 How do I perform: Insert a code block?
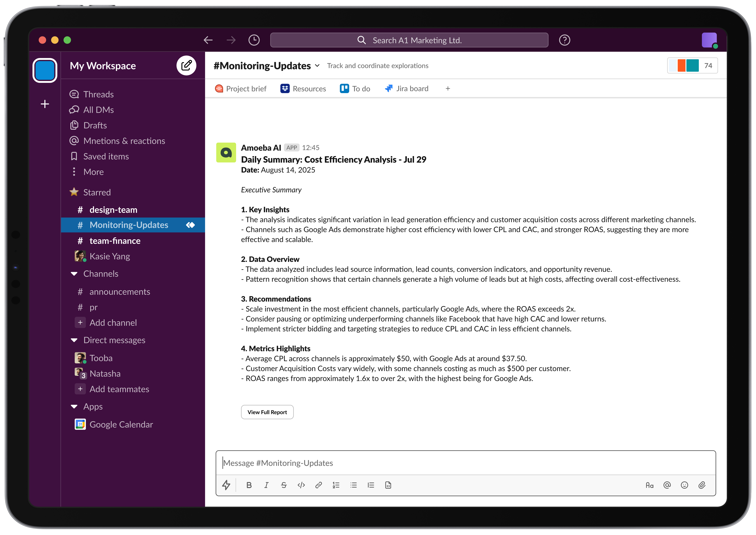pos(388,485)
